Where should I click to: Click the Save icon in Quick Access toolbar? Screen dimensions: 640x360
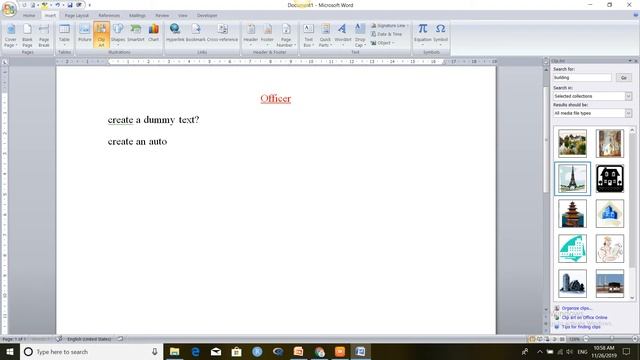(70, 5)
